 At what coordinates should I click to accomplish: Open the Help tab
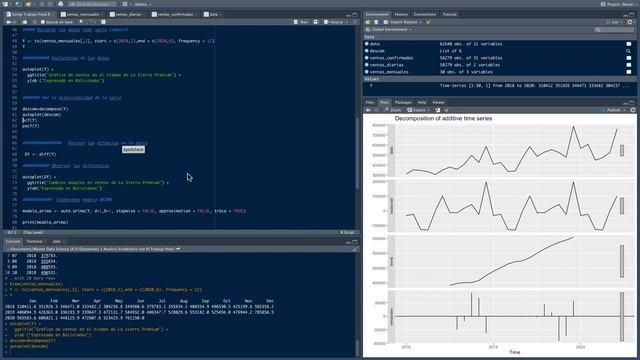coord(422,102)
